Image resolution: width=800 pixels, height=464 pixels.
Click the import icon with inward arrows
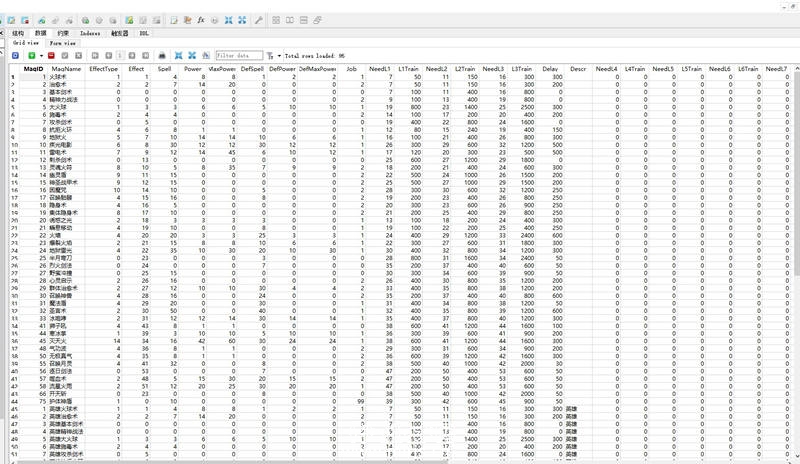tap(229, 20)
